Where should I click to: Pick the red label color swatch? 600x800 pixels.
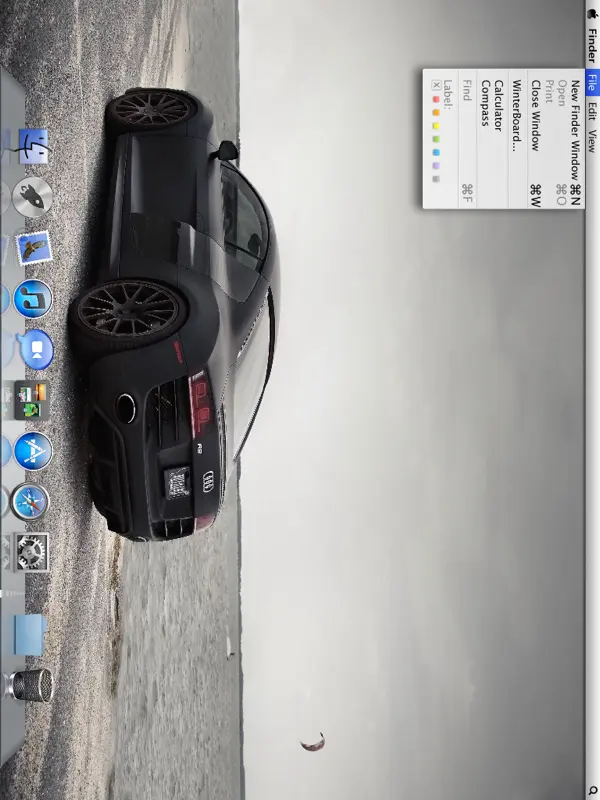pos(435,98)
